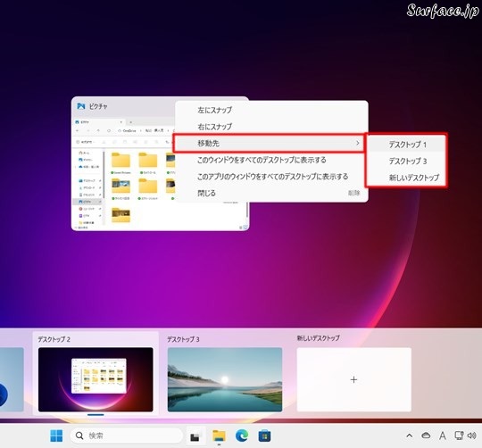This screenshot has width=482, height=448.
Task: Move window to デスクトップ 3 in submenu
Action: tap(407, 161)
